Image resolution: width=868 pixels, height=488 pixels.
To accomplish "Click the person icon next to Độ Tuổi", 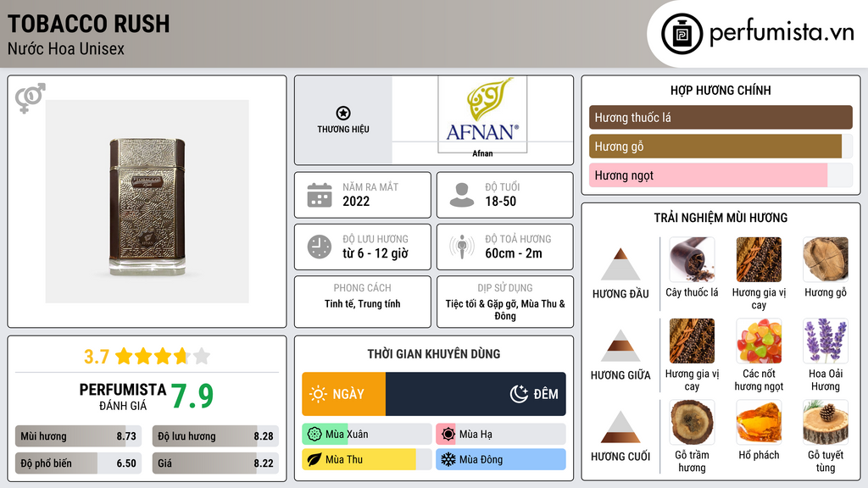I will pyautogui.click(x=462, y=195).
